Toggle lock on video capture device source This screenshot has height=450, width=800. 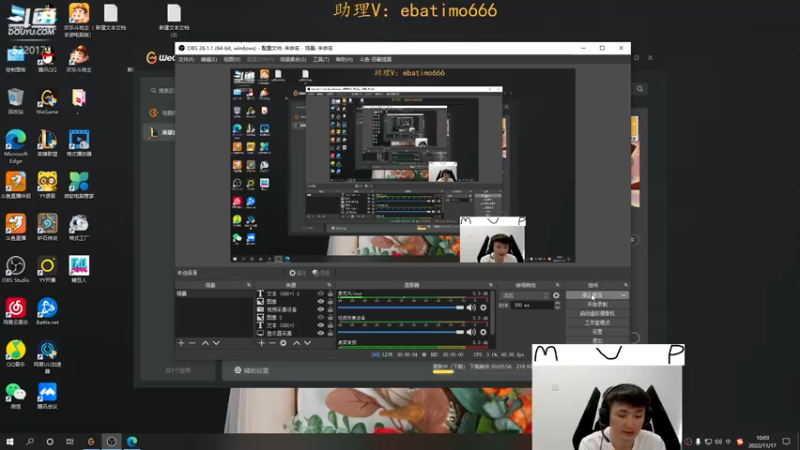[330, 310]
